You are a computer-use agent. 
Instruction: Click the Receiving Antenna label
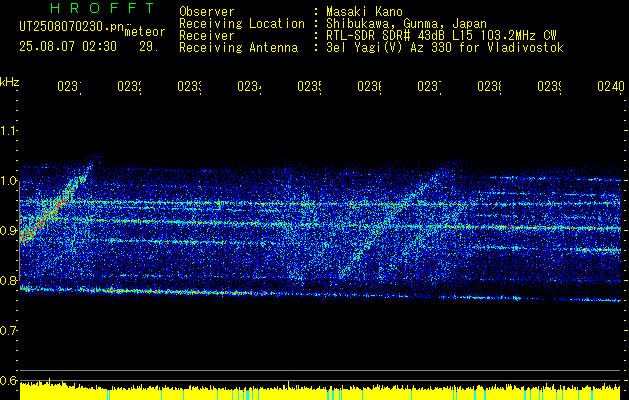tap(238, 48)
